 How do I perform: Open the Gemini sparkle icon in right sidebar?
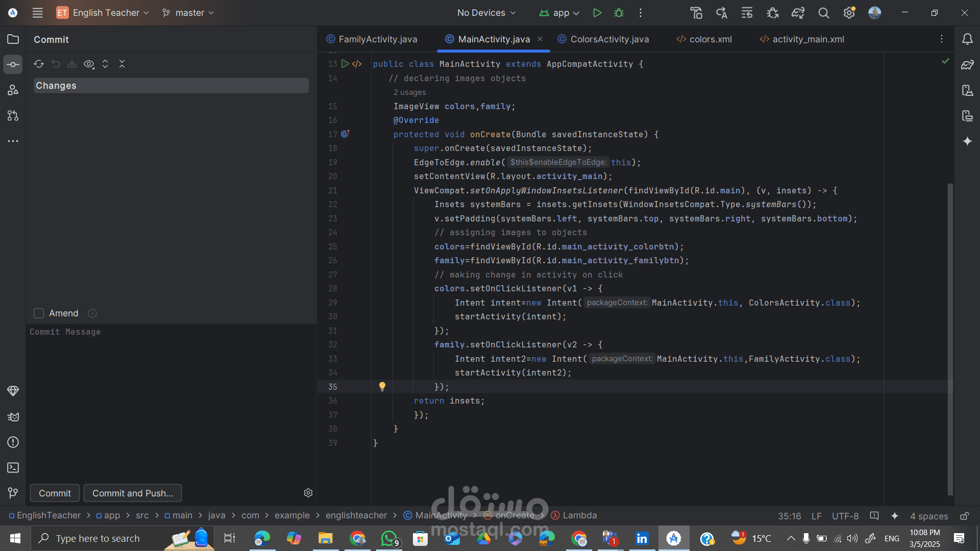coord(967,141)
